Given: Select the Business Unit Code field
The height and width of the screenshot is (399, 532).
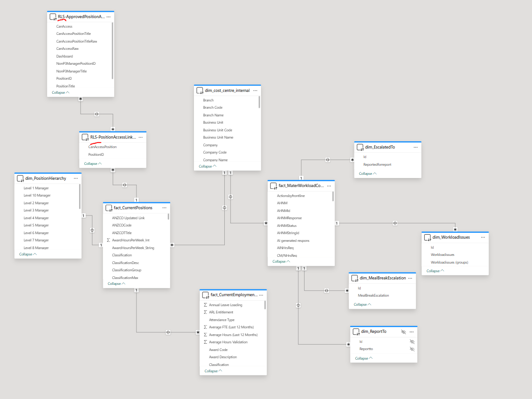Looking at the screenshot, I should (x=218, y=130).
